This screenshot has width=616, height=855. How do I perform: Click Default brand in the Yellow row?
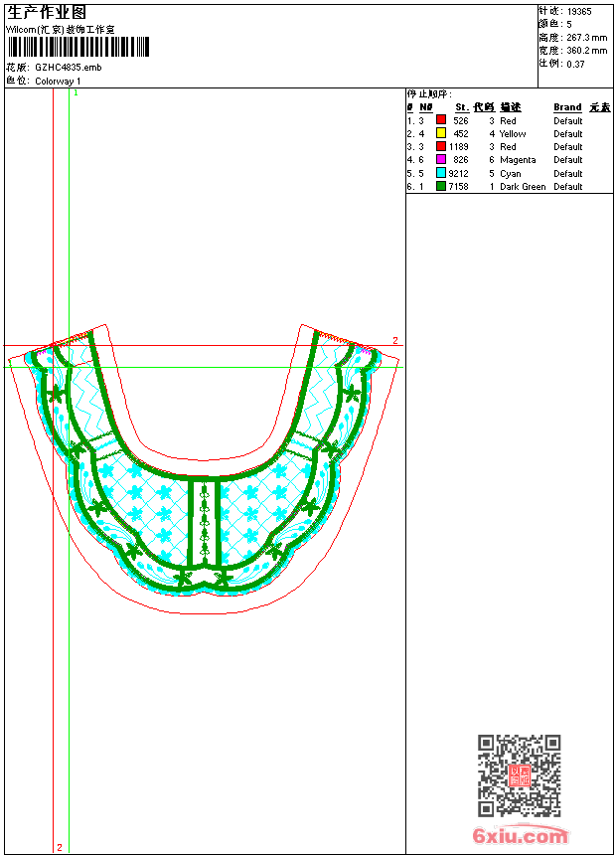(x=568, y=134)
